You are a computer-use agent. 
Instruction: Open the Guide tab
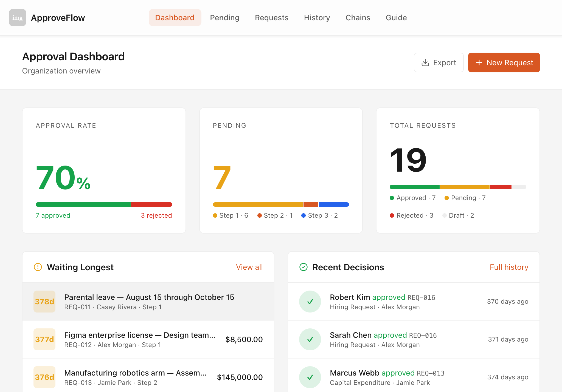pyautogui.click(x=396, y=18)
